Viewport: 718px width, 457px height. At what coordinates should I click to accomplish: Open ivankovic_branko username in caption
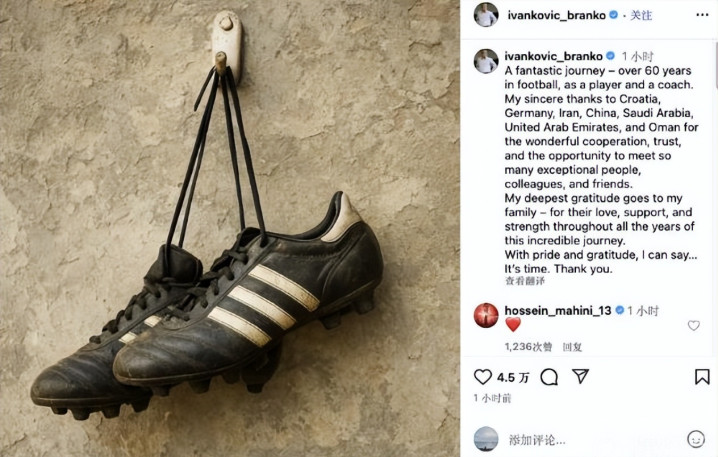click(x=554, y=56)
